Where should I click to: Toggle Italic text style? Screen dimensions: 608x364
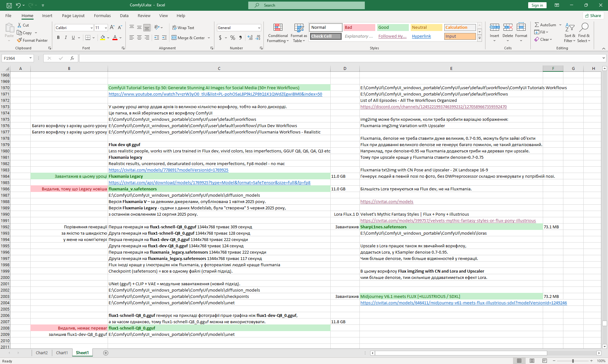point(66,38)
